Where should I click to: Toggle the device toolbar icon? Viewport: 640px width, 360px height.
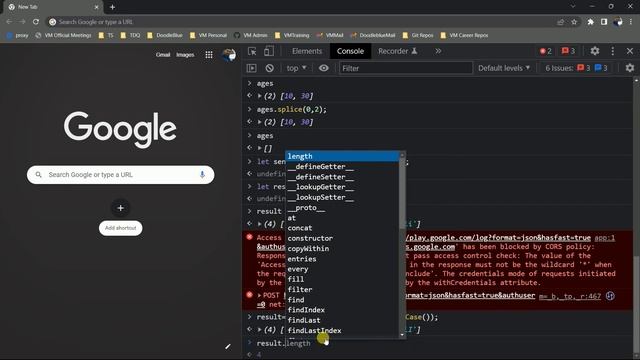click(x=269, y=51)
